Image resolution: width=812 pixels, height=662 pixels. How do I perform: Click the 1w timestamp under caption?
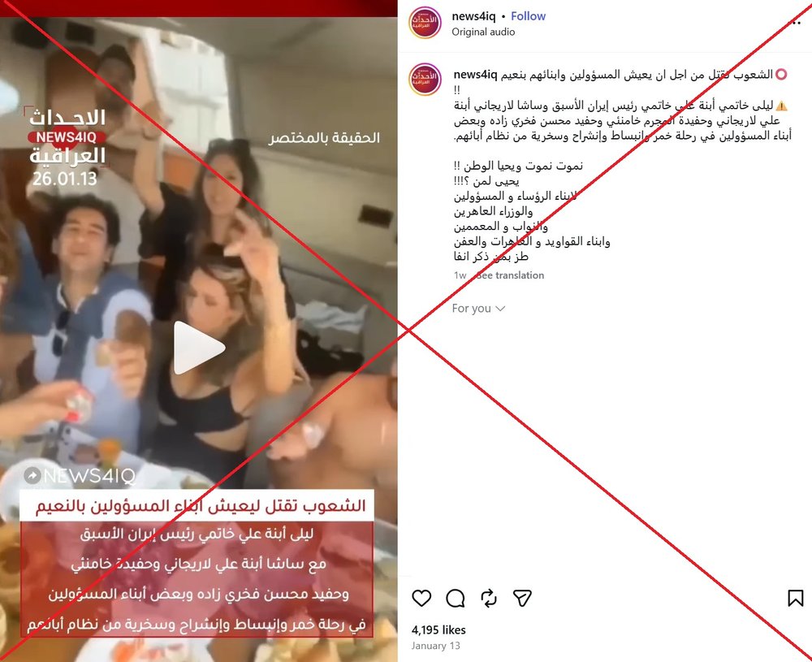click(x=460, y=275)
